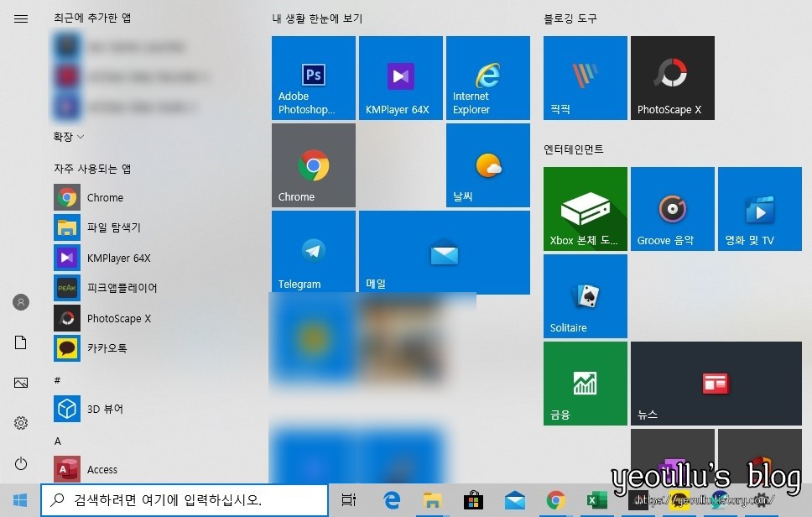The width and height of the screenshot is (812, 517).
Task: Open the Documents icon in Start sidebar
Action: tap(21, 342)
